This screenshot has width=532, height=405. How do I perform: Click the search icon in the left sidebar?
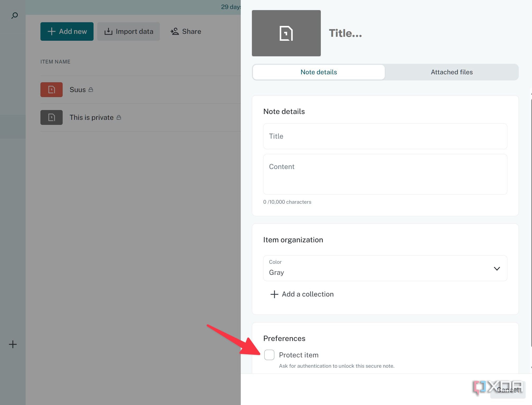[x=14, y=15]
